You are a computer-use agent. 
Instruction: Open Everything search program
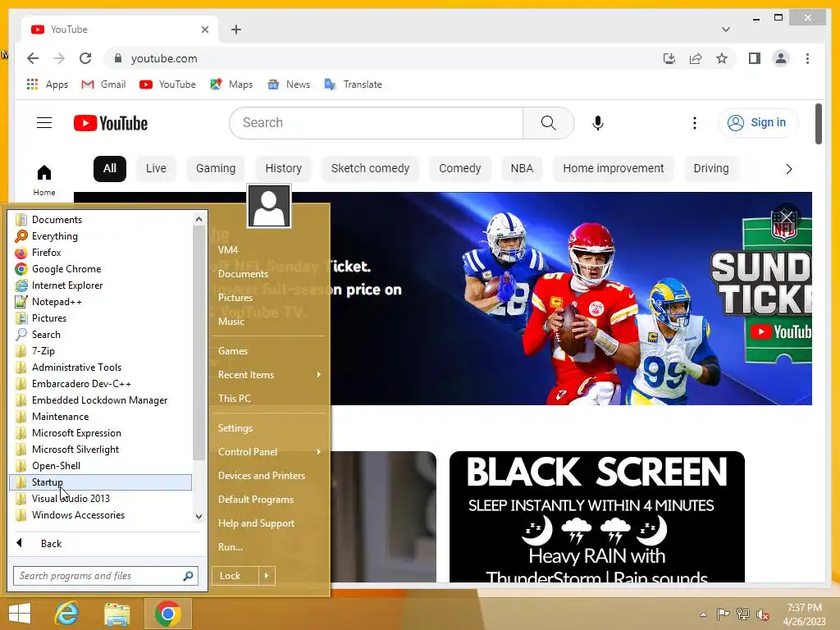click(100, 236)
